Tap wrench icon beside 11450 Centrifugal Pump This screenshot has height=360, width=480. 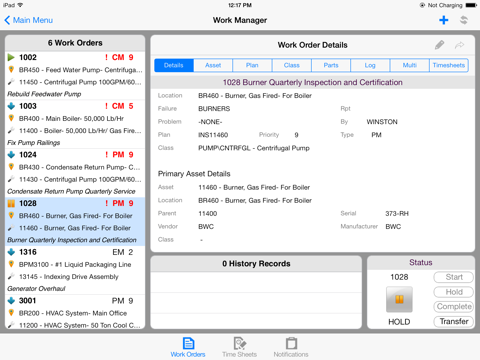click(x=11, y=82)
